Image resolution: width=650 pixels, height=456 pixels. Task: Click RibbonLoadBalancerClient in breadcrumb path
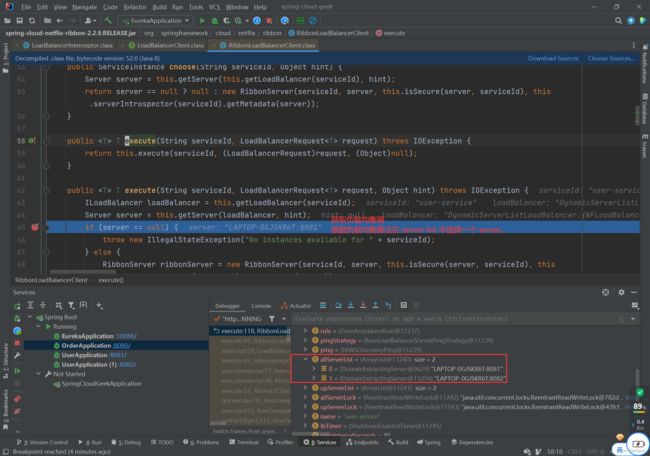329,33
